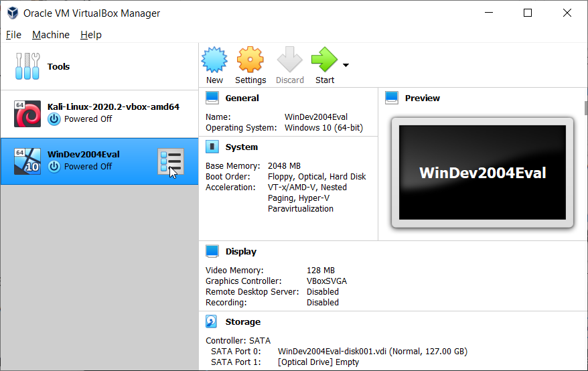Click the Kali Linux VM icon
The width and height of the screenshot is (588, 371).
click(x=27, y=114)
